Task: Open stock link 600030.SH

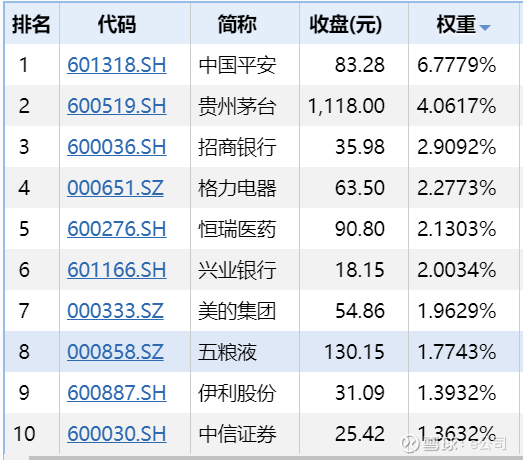Action: 117,434
